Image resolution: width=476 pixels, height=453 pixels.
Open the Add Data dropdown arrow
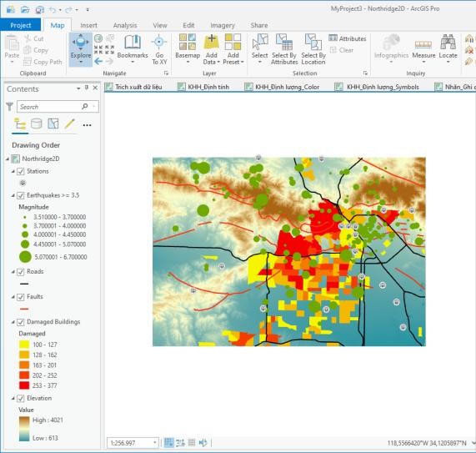pos(218,62)
